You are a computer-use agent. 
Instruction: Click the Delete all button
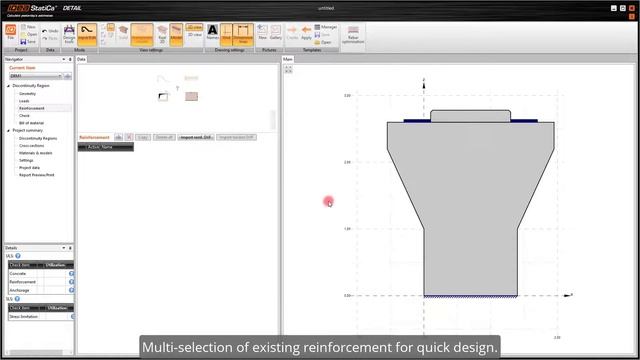pos(164,137)
